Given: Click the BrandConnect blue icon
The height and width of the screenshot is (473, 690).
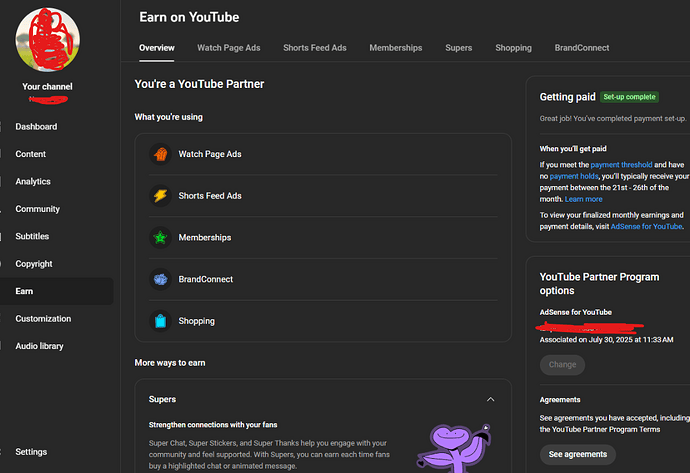Looking at the screenshot, I should (x=160, y=279).
